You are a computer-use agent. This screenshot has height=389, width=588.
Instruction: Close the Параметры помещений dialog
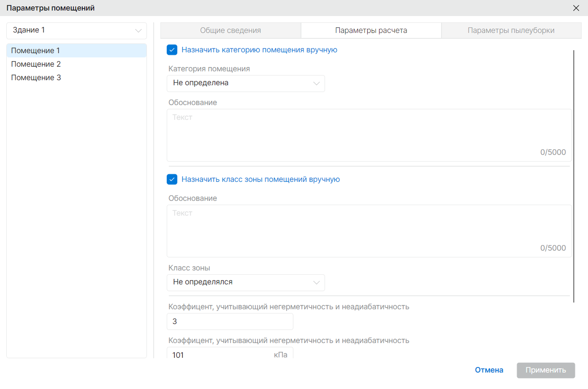(x=576, y=8)
